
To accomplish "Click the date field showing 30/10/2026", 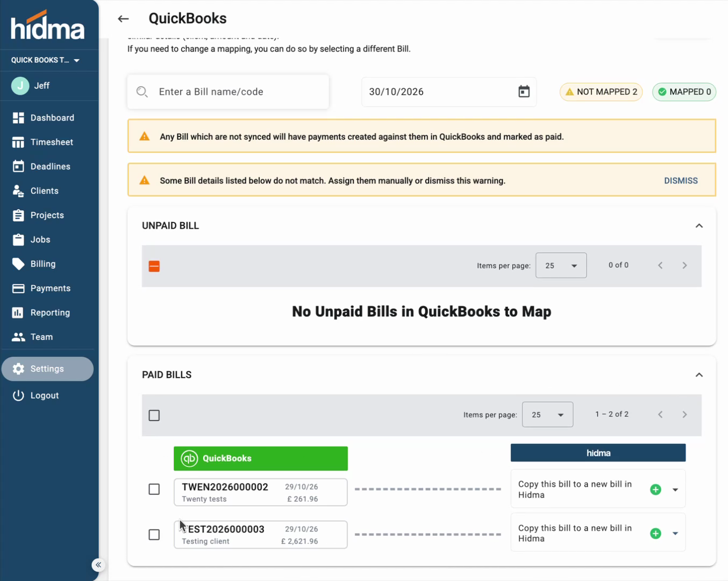I will coord(449,92).
